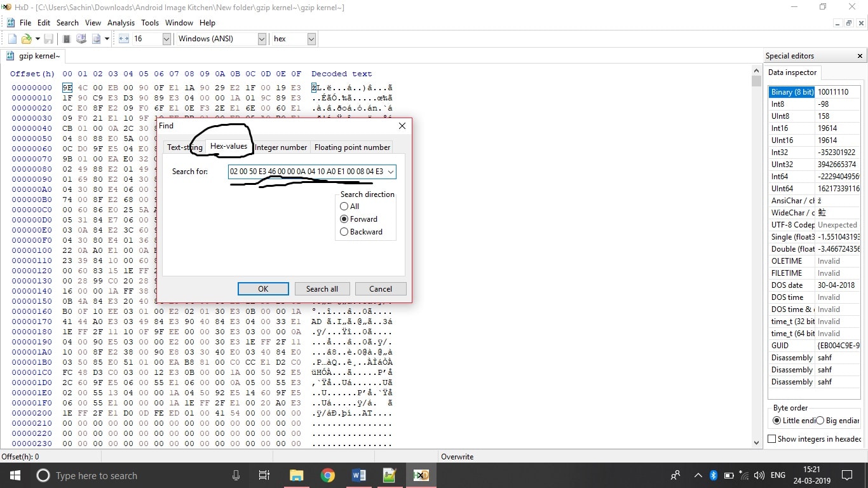868x488 pixels.
Task: Open the hex offset base dropdown
Action: point(311,39)
